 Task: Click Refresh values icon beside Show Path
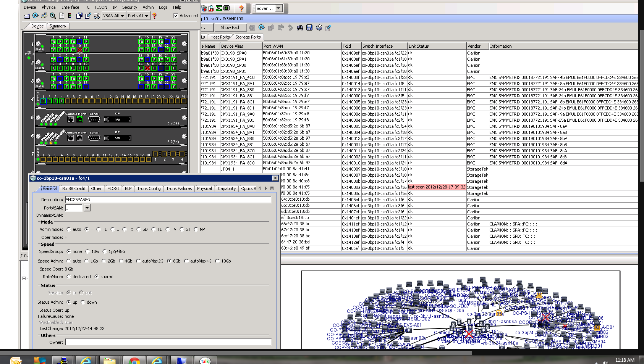coord(262,27)
